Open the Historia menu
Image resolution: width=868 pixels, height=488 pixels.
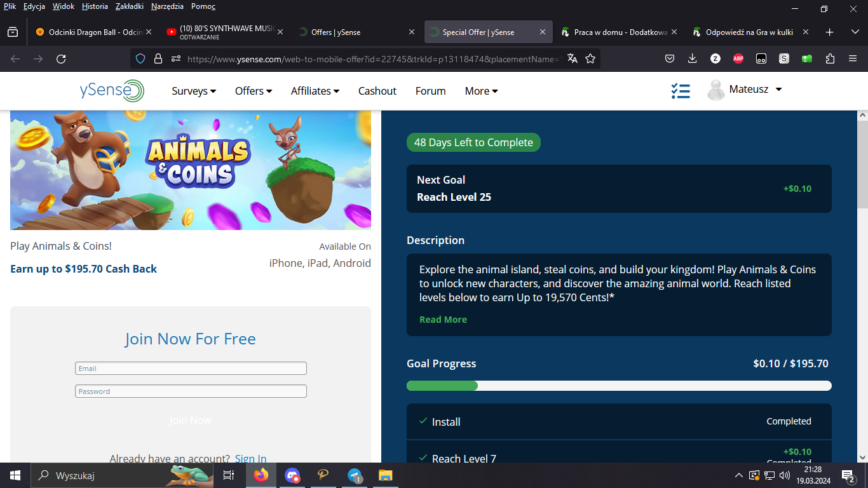pyautogui.click(x=95, y=6)
